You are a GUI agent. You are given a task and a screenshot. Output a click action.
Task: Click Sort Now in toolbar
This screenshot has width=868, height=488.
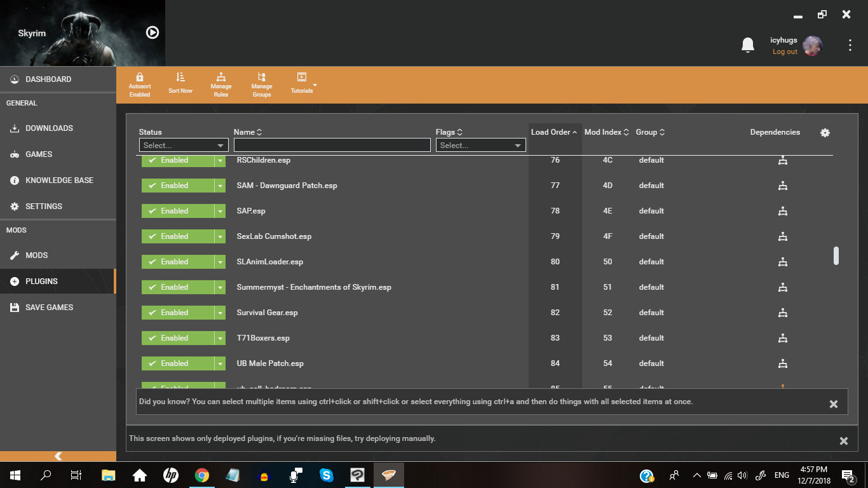click(180, 83)
